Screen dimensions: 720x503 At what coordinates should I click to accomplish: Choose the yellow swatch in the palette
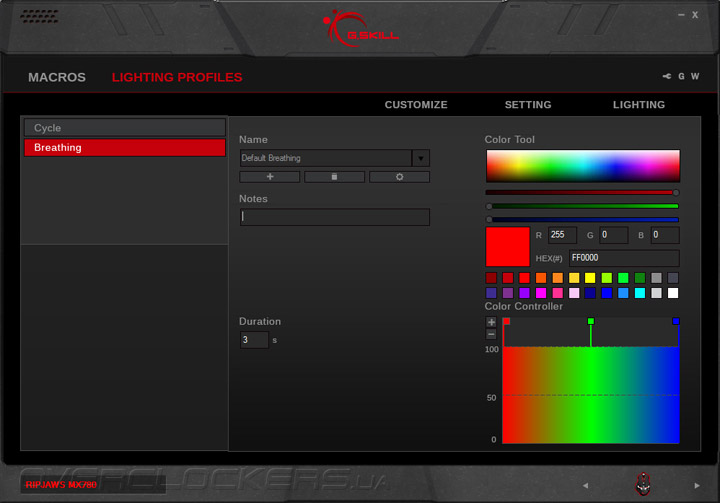tap(590, 277)
